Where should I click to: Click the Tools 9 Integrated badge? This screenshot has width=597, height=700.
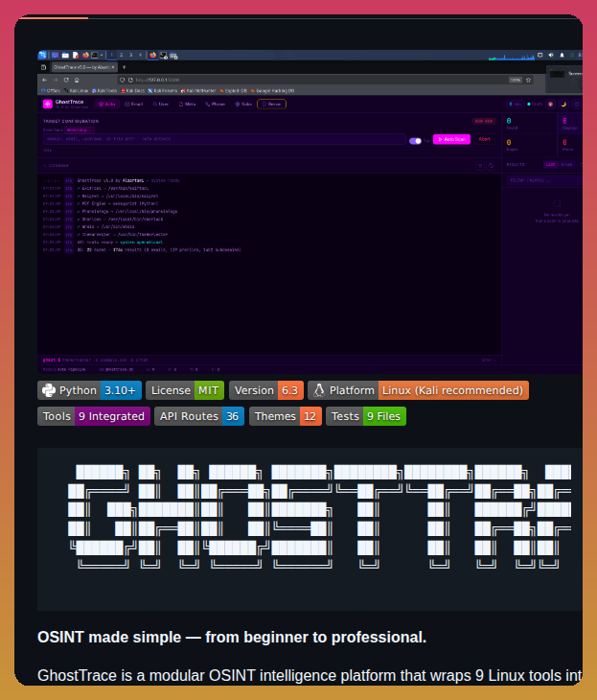[94, 416]
